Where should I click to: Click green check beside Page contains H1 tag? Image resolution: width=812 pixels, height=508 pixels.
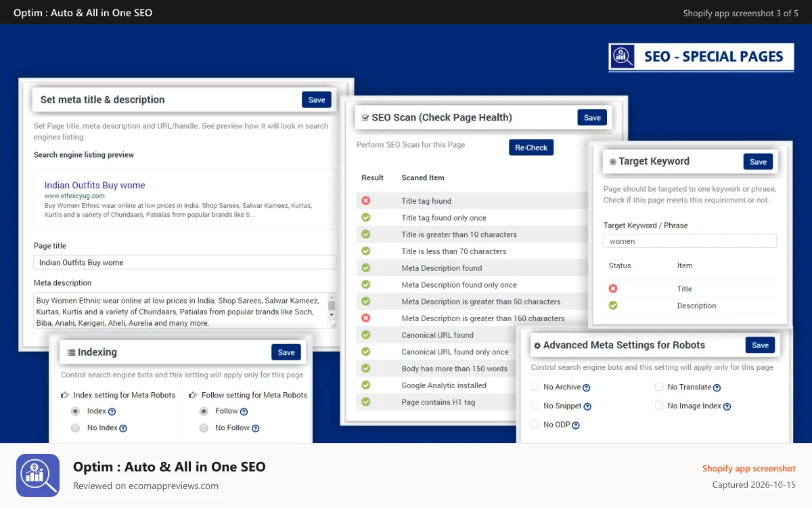(x=365, y=402)
